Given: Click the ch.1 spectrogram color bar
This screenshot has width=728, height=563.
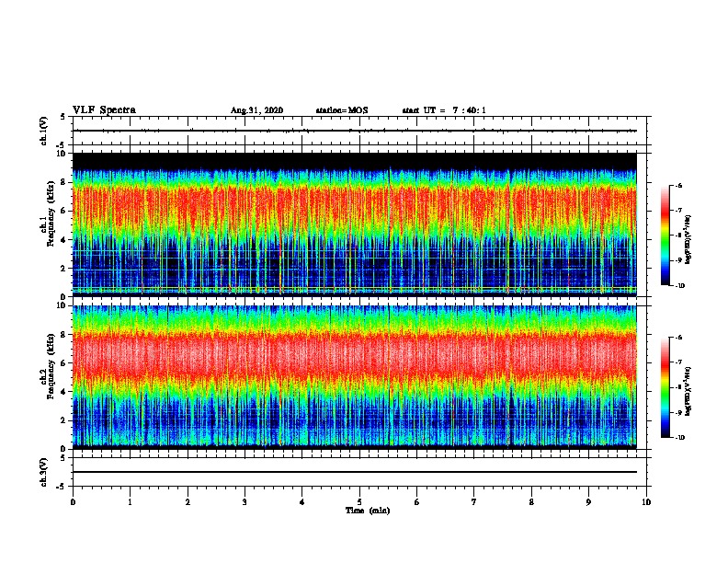Looking at the screenshot, I should [x=665, y=236].
